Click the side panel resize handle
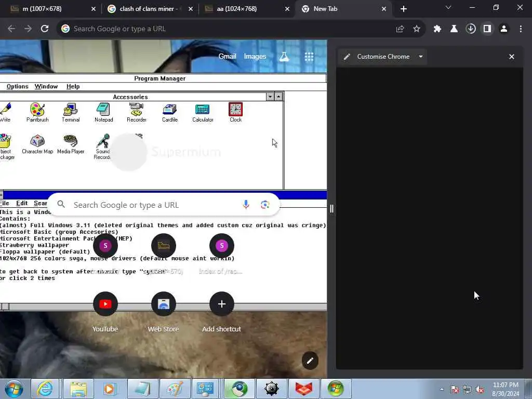532x399 pixels. tap(331, 209)
